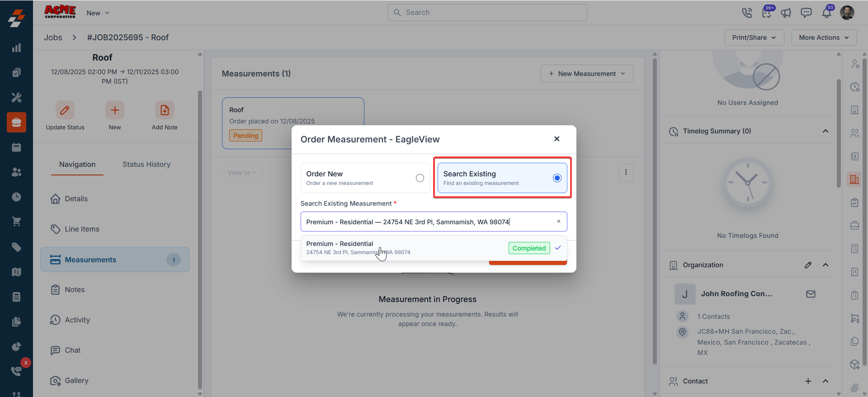Open the calendar sidebar icon
This screenshot has width=868, height=397.
point(16,147)
